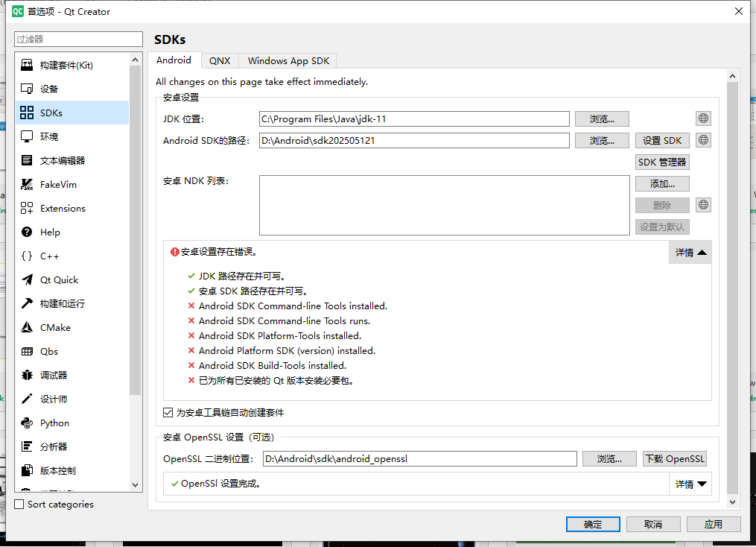This screenshot has width=756, height=547.
Task: Click the 下载 OpenSSL download button
Action: click(x=675, y=459)
